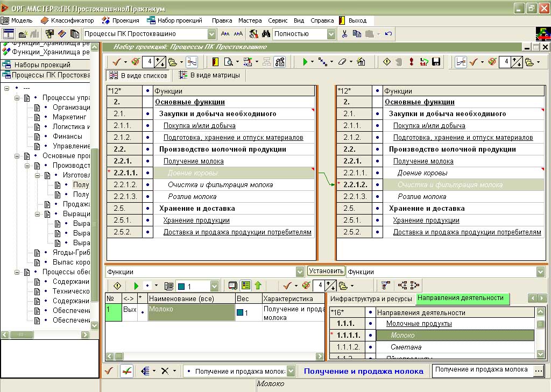The height and width of the screenshot is (392, 551).
Task: Click the green play arrow in projection toolbar
Action: [x=305, y=62]
